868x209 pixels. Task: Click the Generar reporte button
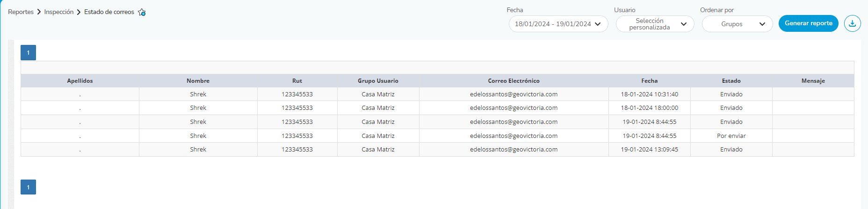[808, 23]
